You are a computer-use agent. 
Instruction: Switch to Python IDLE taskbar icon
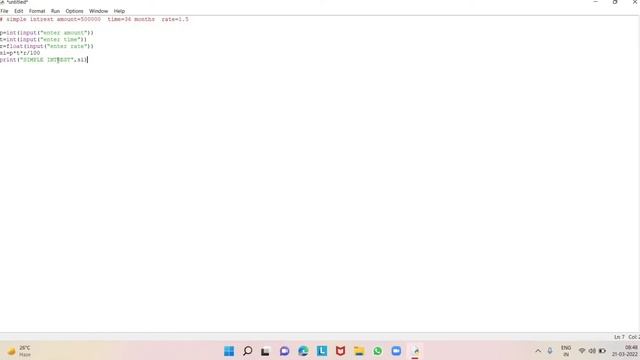tap(415, 351)
